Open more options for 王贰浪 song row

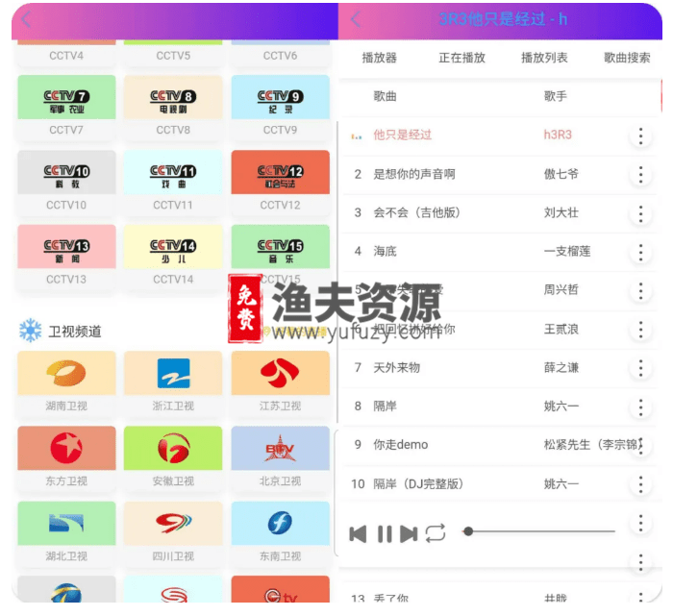[x=641, y=330]
